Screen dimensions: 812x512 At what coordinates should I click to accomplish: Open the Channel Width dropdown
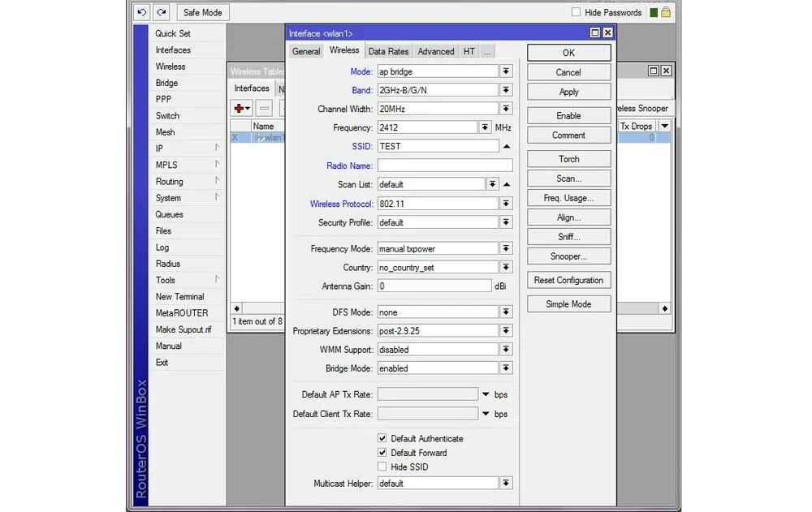pyautogui.click(x=506, y=109)
